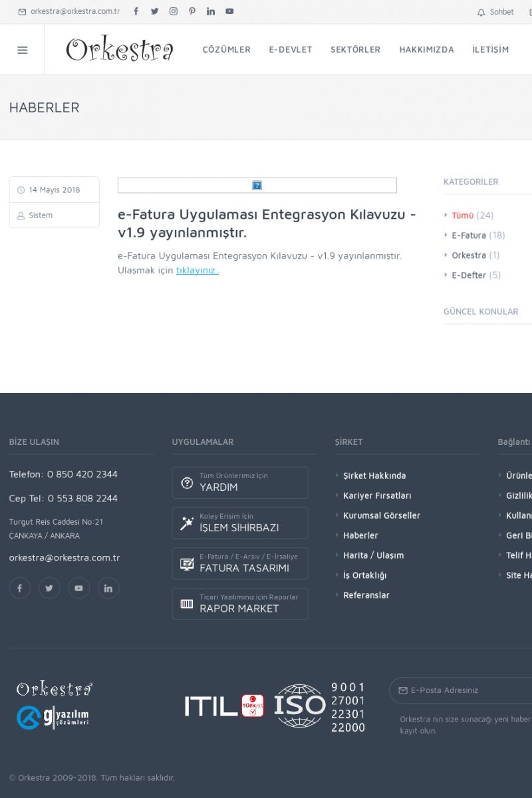
Task: Select the E-Defter category filter
Action: (x=469, y=275)
